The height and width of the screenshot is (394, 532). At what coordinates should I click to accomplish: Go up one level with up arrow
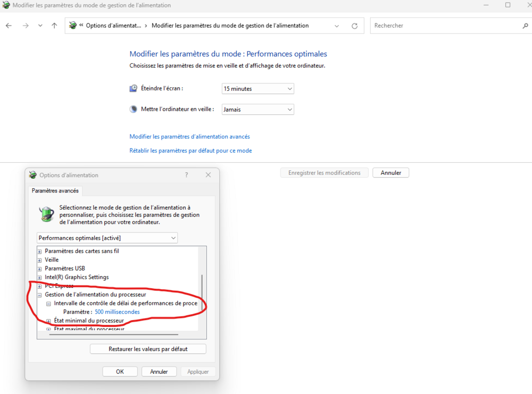[54, 26]
